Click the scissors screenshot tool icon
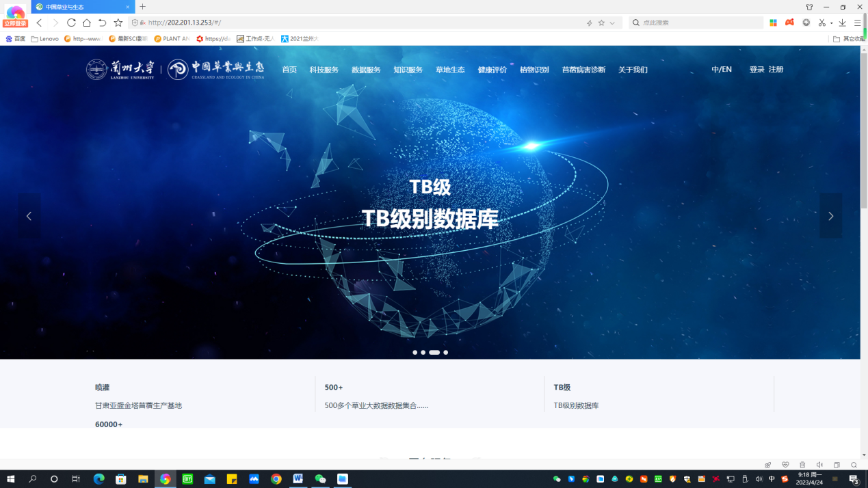Viewport: 868px width, 488px height. (x=822, y=23)
